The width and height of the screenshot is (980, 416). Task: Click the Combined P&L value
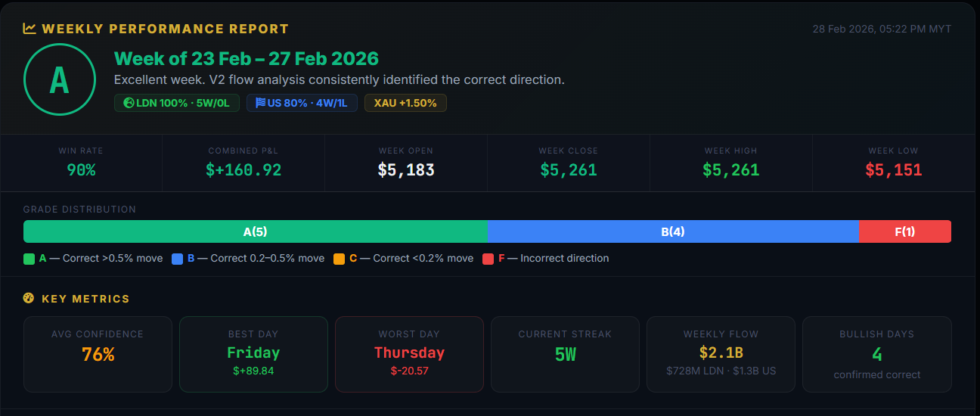click(x=243, y=170)
